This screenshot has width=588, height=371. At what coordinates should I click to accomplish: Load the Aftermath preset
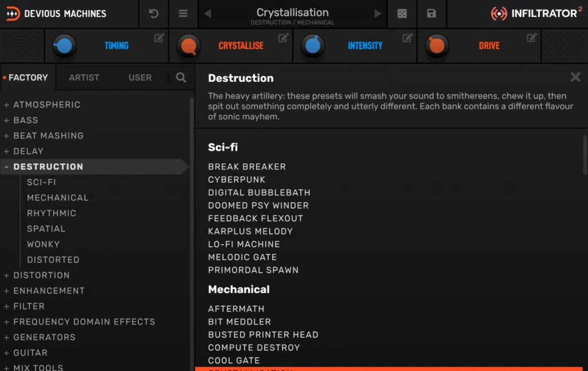point(236,309)
